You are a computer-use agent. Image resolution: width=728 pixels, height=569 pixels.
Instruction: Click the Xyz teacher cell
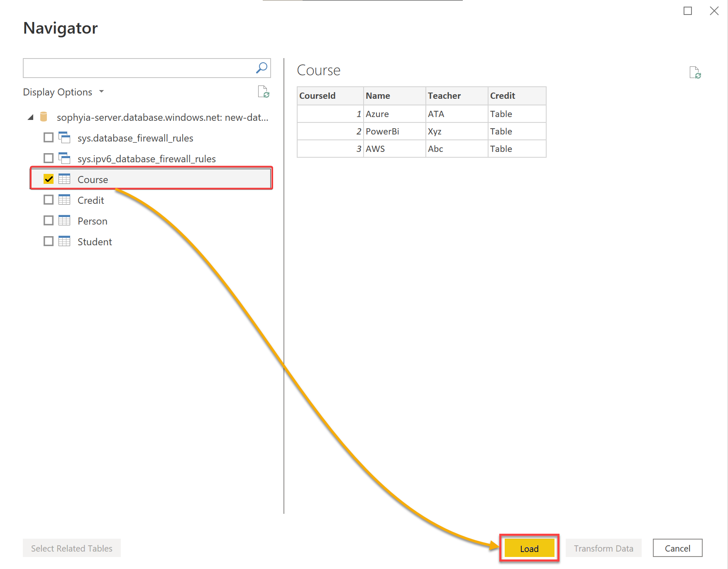[x=457, y=131]
